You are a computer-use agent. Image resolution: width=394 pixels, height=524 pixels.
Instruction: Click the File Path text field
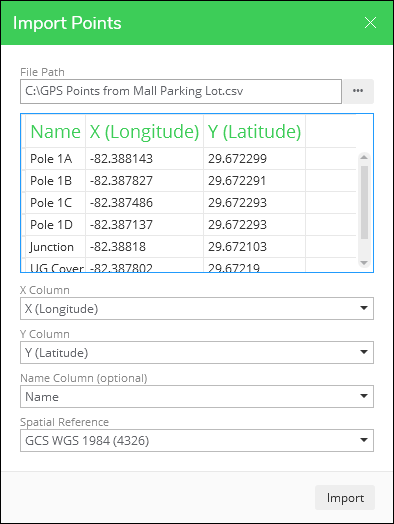[181, 91]
